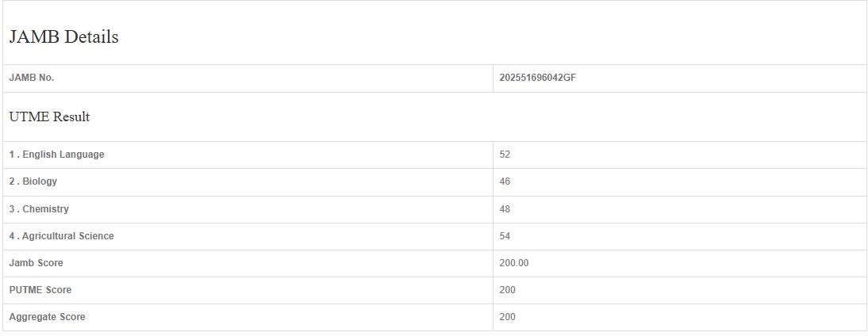Click the UTME Result section heading
This screenshot has width=868, height=336.
[49, 116]
